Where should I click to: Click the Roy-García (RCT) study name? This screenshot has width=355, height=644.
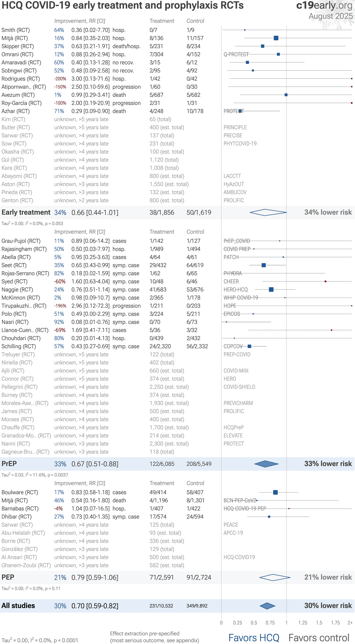(x=22, y=103)
